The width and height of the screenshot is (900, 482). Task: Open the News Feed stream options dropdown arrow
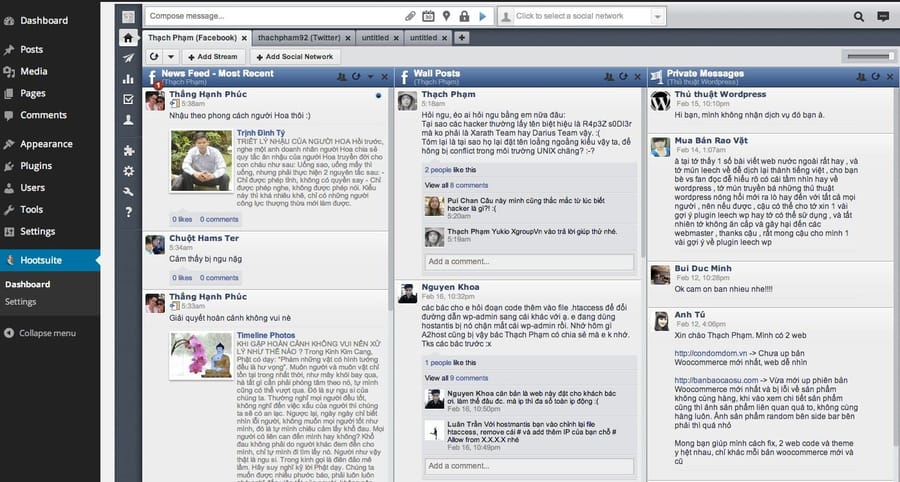[x=370, y=76]
